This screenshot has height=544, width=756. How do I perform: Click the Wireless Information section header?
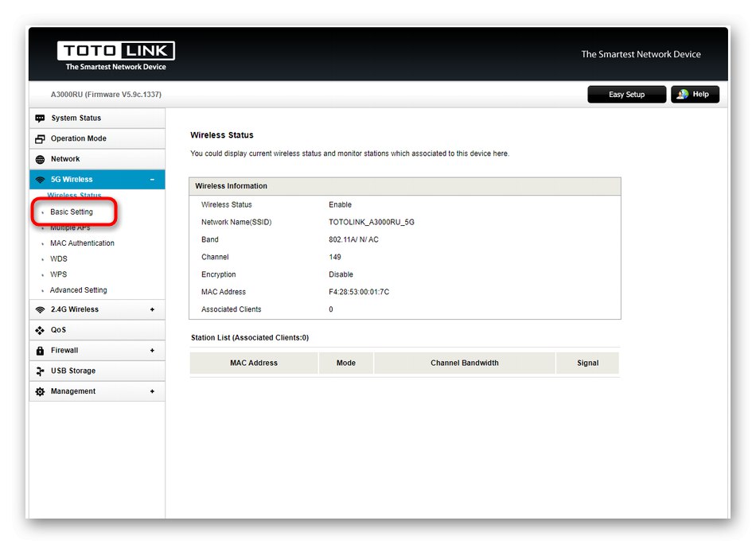click(x=405, y=186)
